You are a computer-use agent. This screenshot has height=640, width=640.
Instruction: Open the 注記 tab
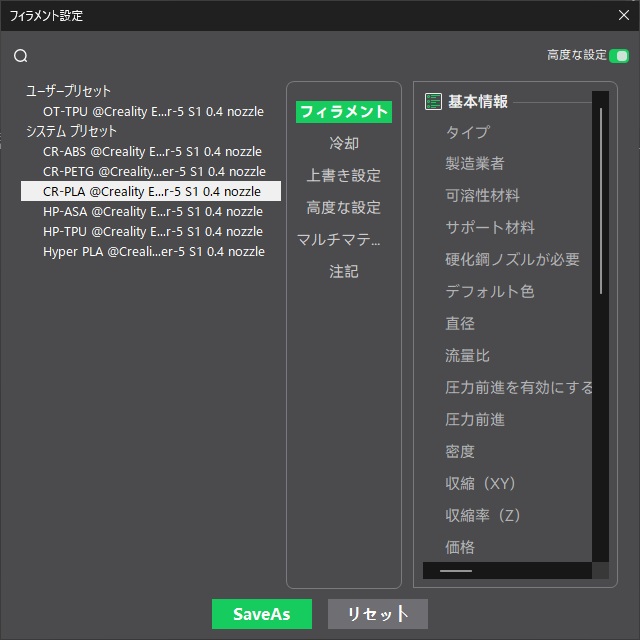tap(344, 271)
